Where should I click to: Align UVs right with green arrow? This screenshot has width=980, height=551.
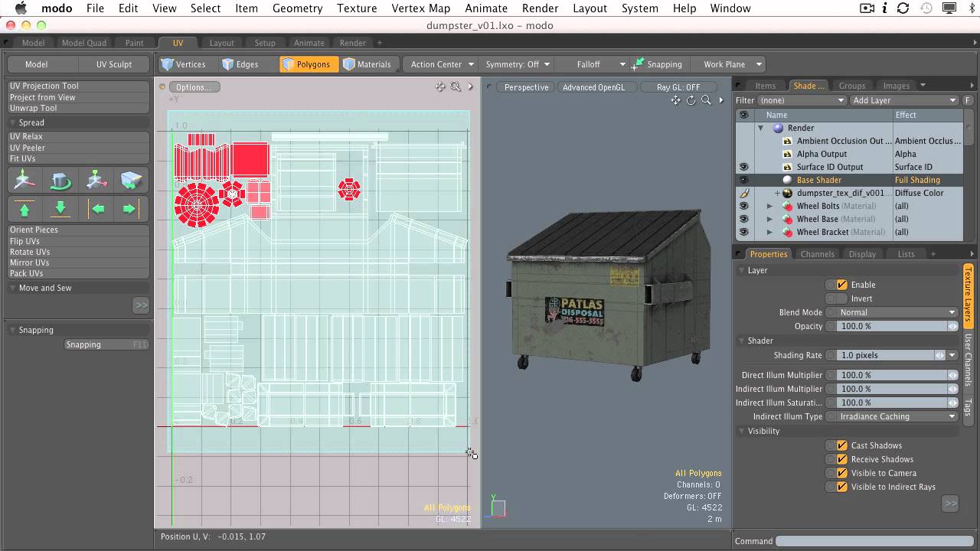(132, 209)
